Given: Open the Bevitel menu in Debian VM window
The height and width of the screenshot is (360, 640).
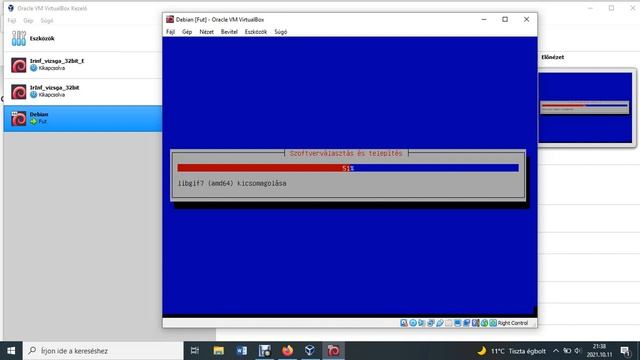Looking at the screenshot, I should 229,32.
